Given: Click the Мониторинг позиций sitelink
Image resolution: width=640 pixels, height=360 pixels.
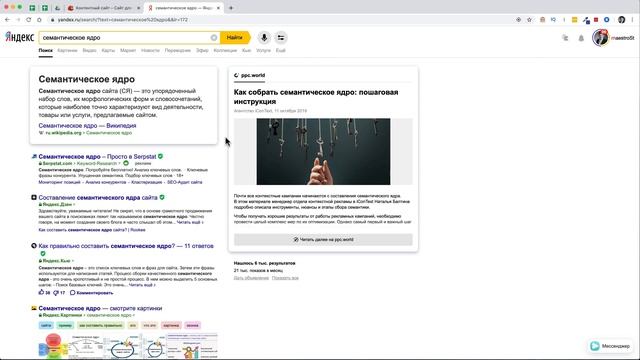Looking at the screenshot, I should 60,182.
